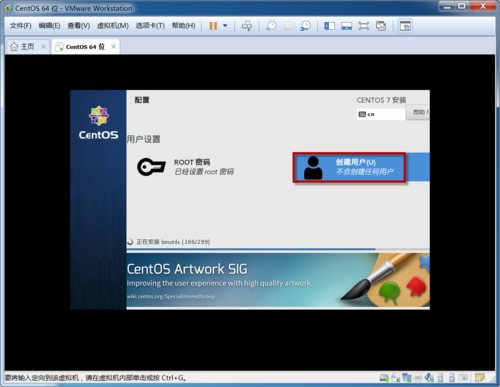500x387 pixels.
Task: Click the installation progress bar
Action: point(278,249)
